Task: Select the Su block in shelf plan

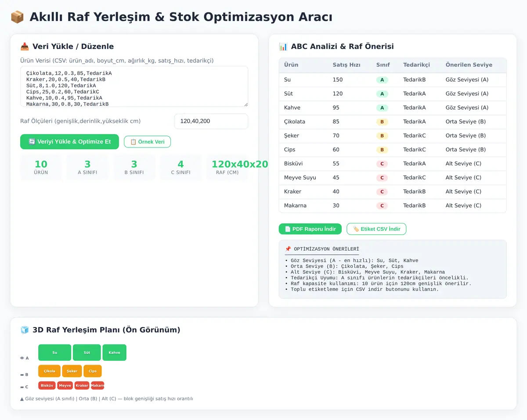Action: (x=54, y=352)
